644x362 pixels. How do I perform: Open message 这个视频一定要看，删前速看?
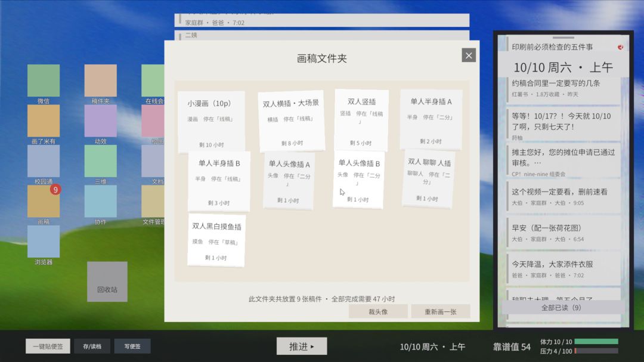point(563,197)
